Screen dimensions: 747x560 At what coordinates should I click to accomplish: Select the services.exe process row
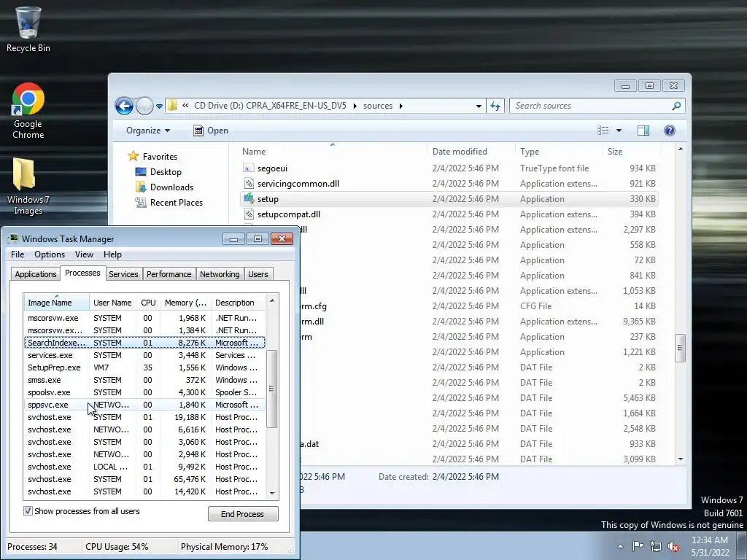coord(144,355)
